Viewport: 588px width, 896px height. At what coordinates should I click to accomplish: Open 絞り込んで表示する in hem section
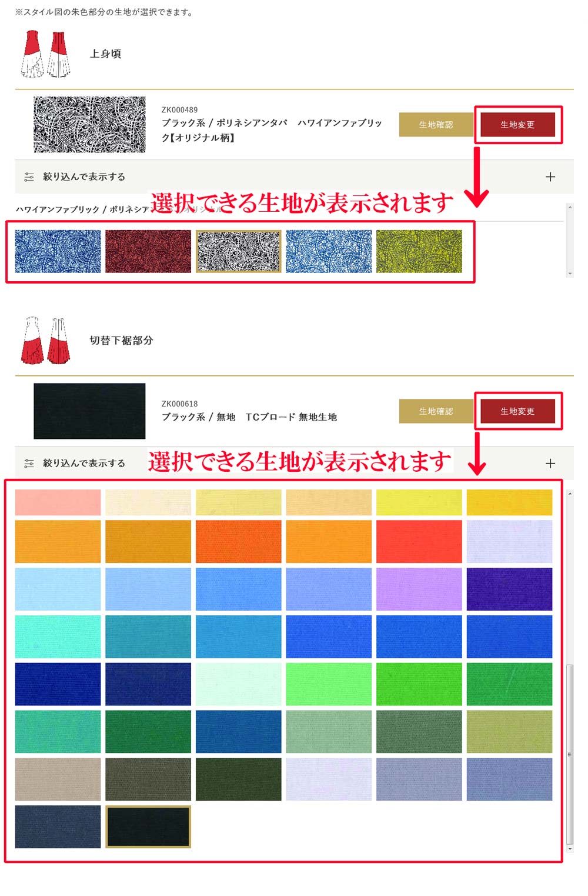pyautogui.click(x=84, y=464)
